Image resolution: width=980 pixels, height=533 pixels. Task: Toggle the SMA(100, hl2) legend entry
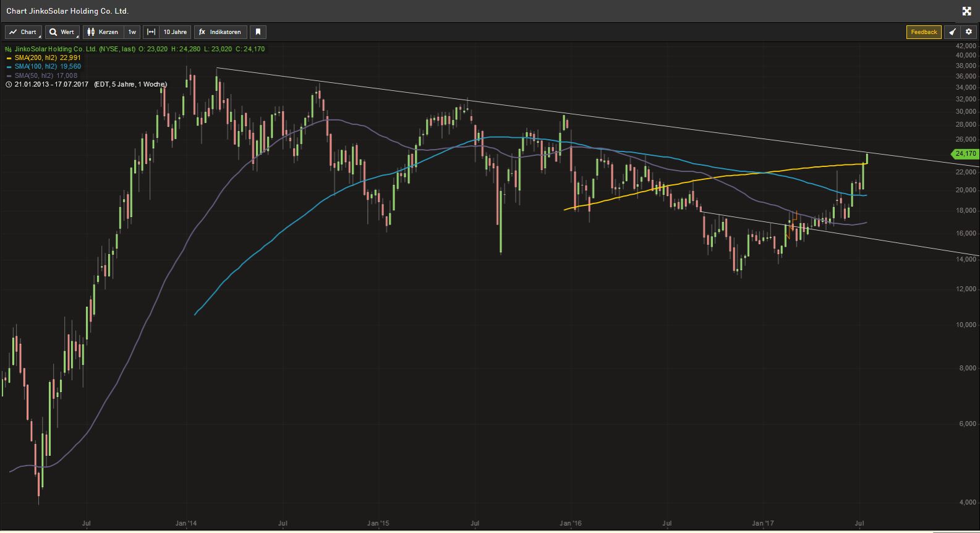(47, 66)
